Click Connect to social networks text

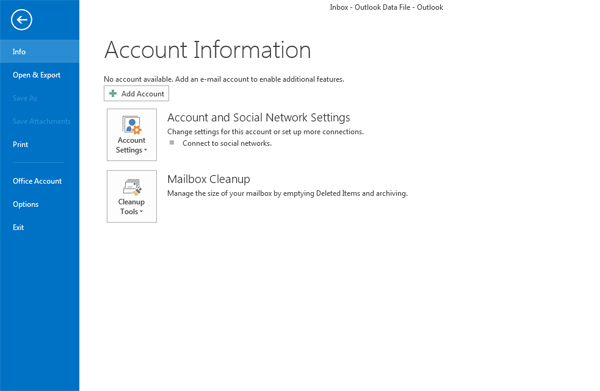(227, 143)
